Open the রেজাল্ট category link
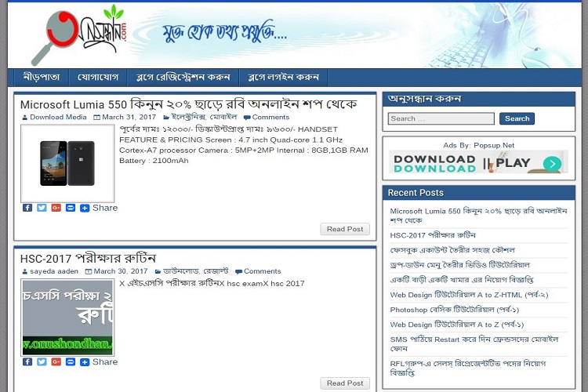The height and width of the screenshot is (392, 588). pos(216,271)
